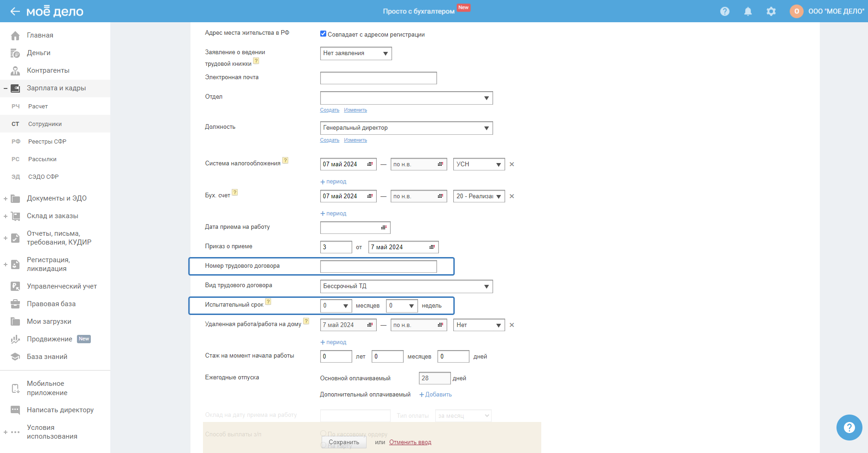Click Изменить under the Должность field
The image size is (868, 453).
(355, 140)
